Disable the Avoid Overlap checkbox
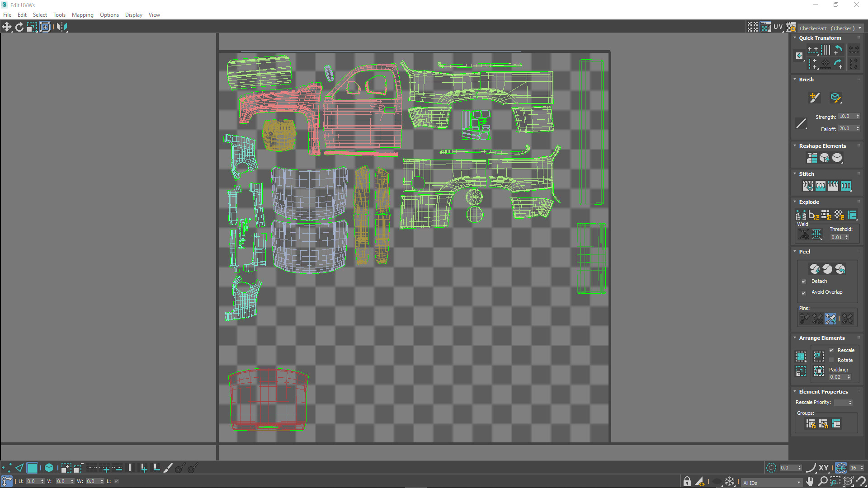Viewport: 868px width, 488px height. (x=804, y=293)
